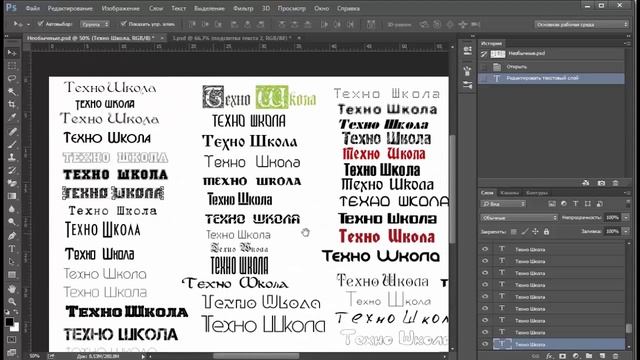Switch to the Контуры tab
Screen dimensions: 640x360
pyautogui.click(x=537, y=193)
